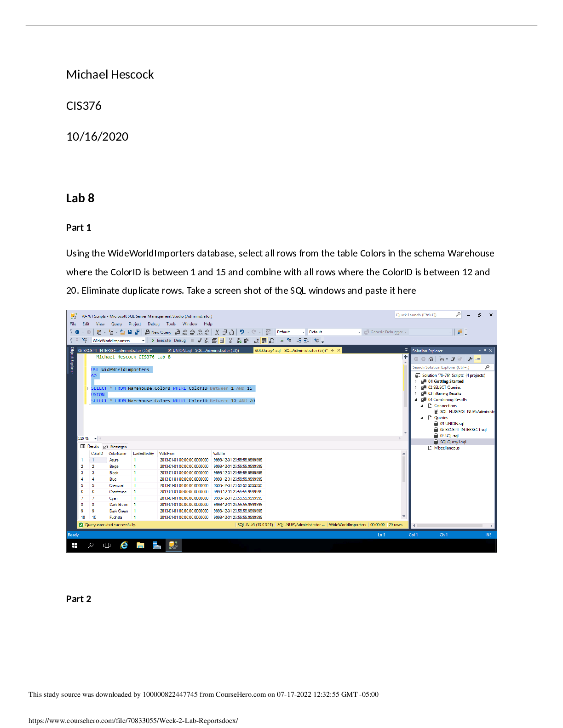563x728 pixels.
Task: Switch to the 01 UNION.sql tab
Action: (x=179, y=351)
